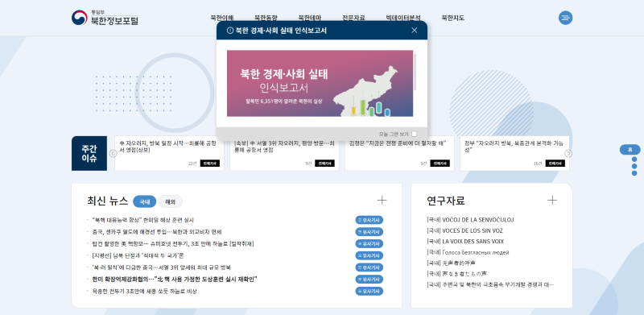Open weekly issue 中 자오러지, 방북 일정 시작
Screen dimensions: 644x315
168,147
